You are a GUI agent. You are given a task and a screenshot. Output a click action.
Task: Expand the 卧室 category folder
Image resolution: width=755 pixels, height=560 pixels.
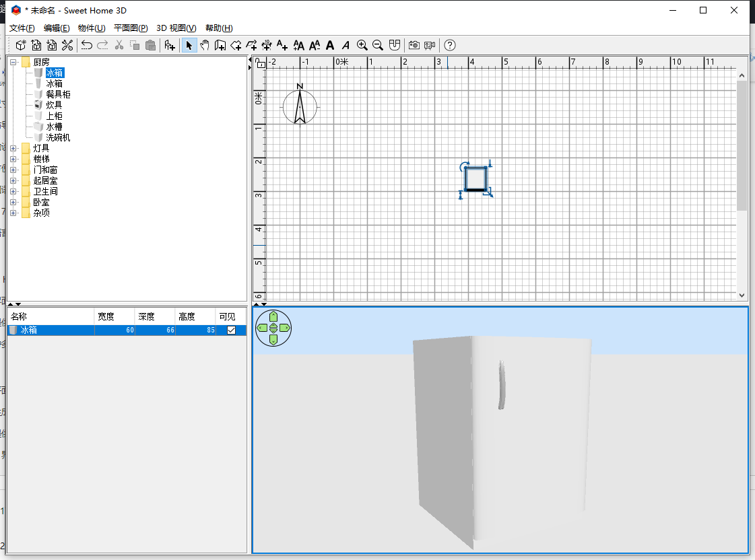tap(13, 202)
